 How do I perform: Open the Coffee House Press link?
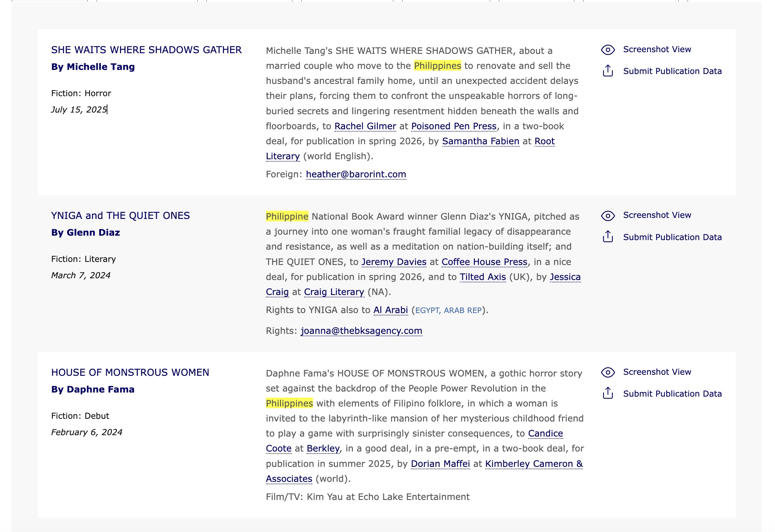(484, 262)
